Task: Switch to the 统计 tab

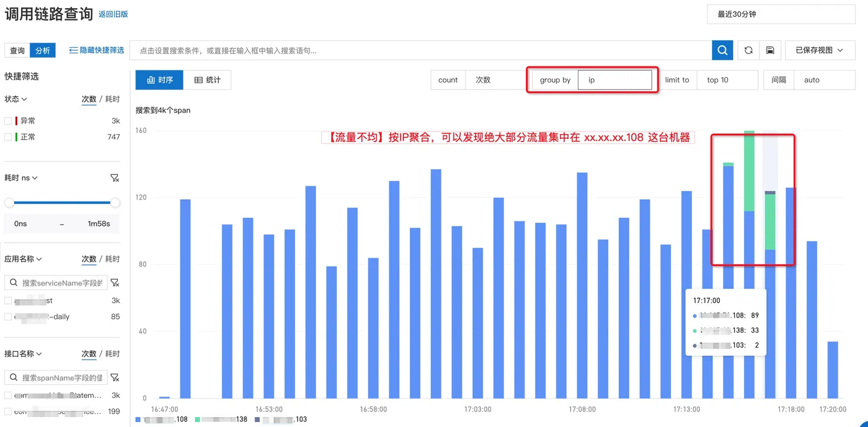Action: point(207,80)
